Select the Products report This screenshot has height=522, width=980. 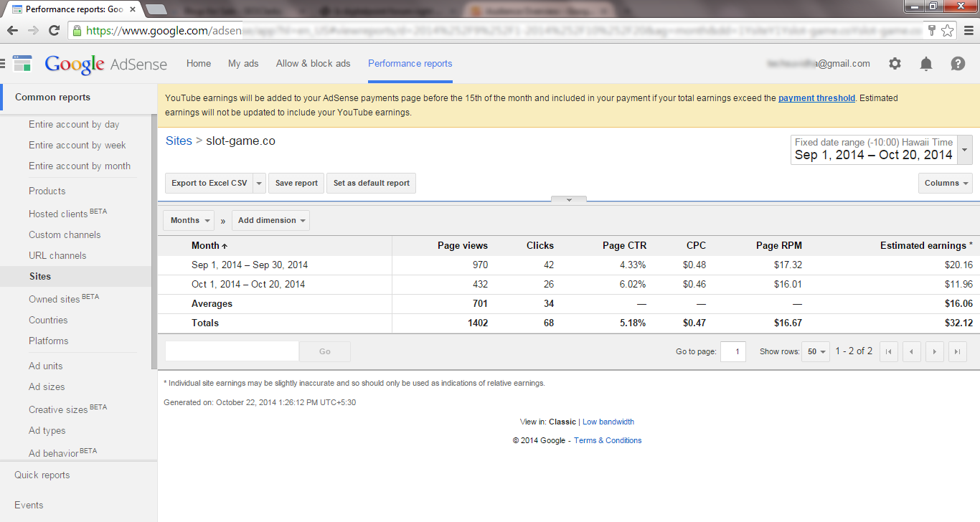[47, 191]
